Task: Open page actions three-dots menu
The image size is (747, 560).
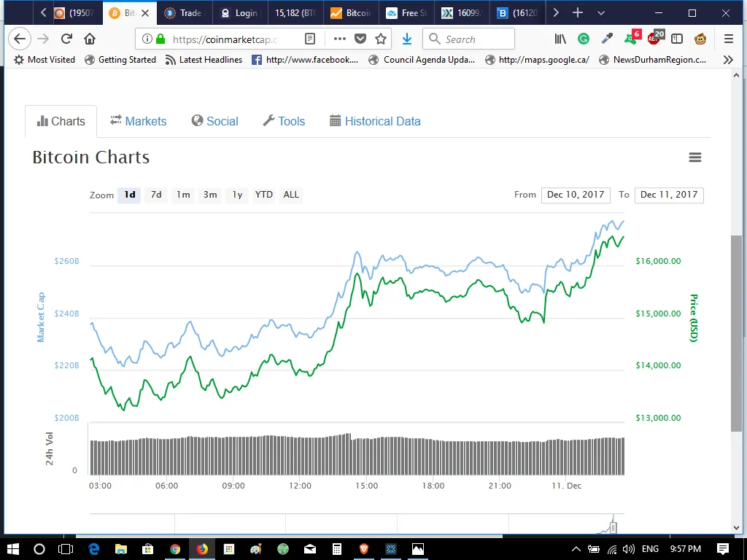Action: 340,39
